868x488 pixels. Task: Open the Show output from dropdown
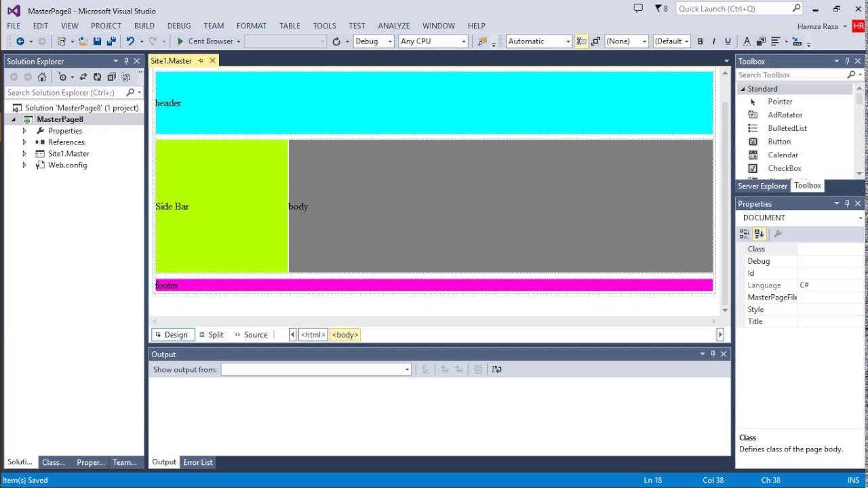pyautogui.click(x=316, y=369)
